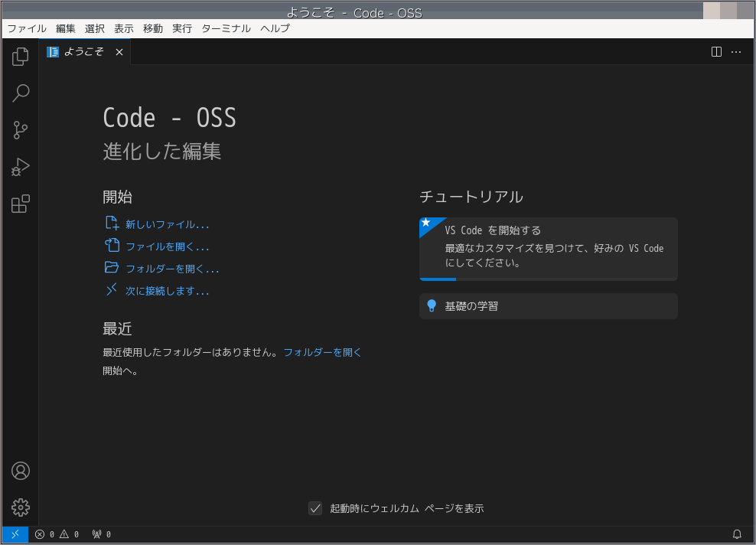Select the ようこそ editor tab
Image resolution: width=756 pixels, height=545 pixels.
[x=85, y=51]
